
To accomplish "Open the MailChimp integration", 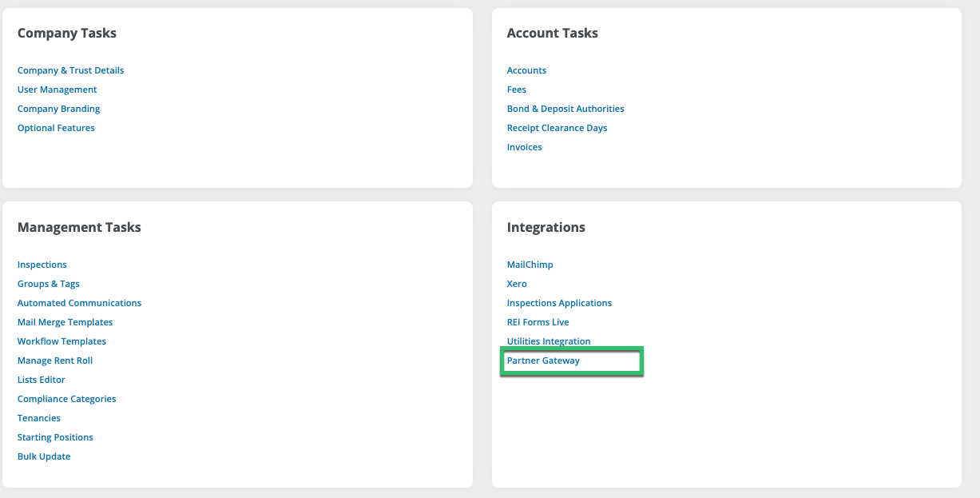I will click(530, 265).
